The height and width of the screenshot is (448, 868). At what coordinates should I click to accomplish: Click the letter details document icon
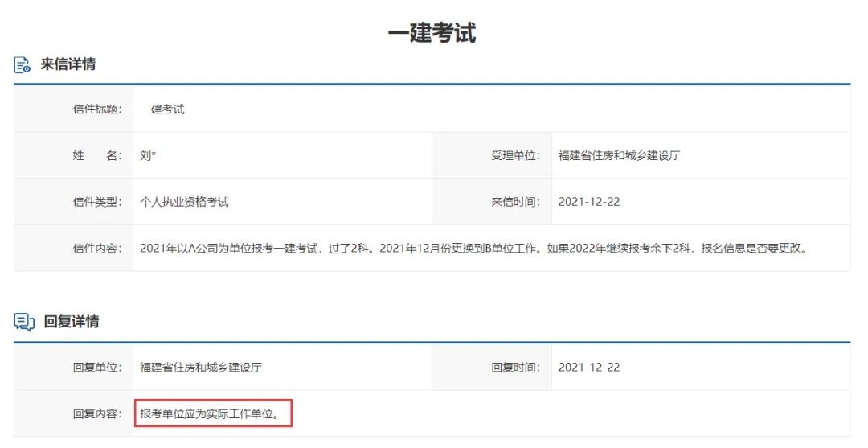[x=23, y=65]
